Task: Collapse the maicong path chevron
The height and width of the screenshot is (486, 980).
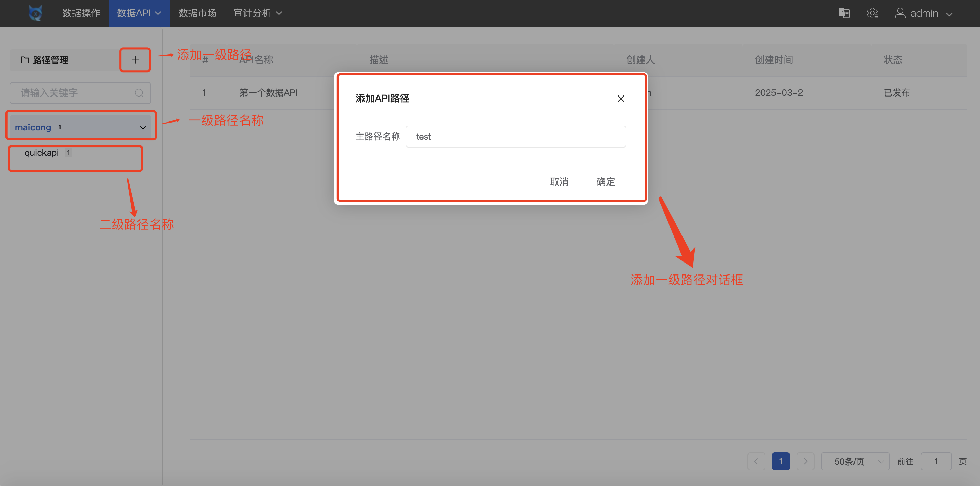Action: [x=143, y=128]
